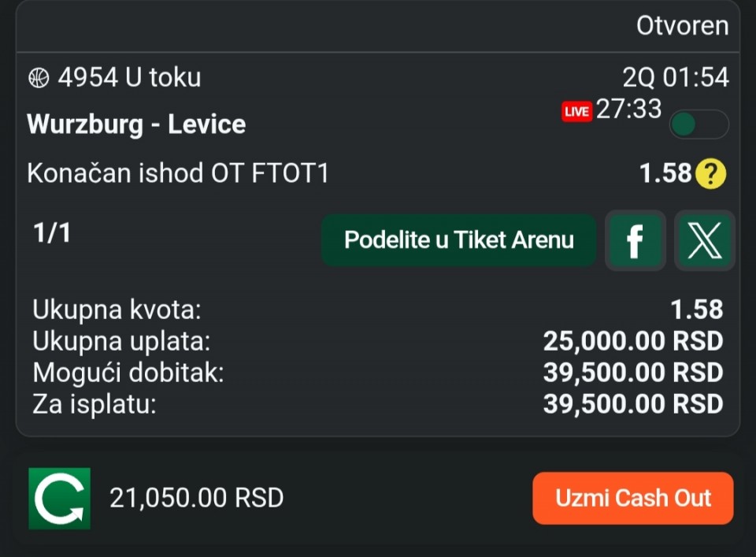Tap Podelite u Tiket Arenu button
Screen dimensions: 756x557
[x=459, y=240]
